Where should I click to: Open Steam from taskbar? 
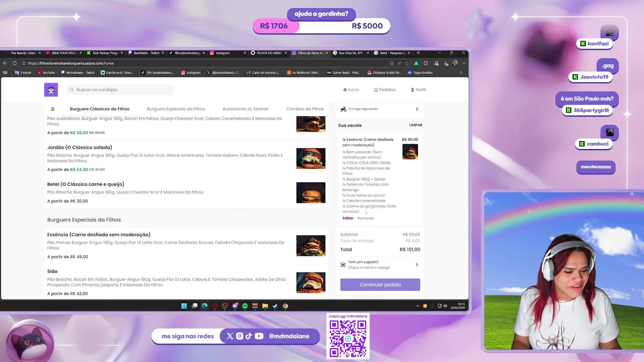(x=275, y=306)
